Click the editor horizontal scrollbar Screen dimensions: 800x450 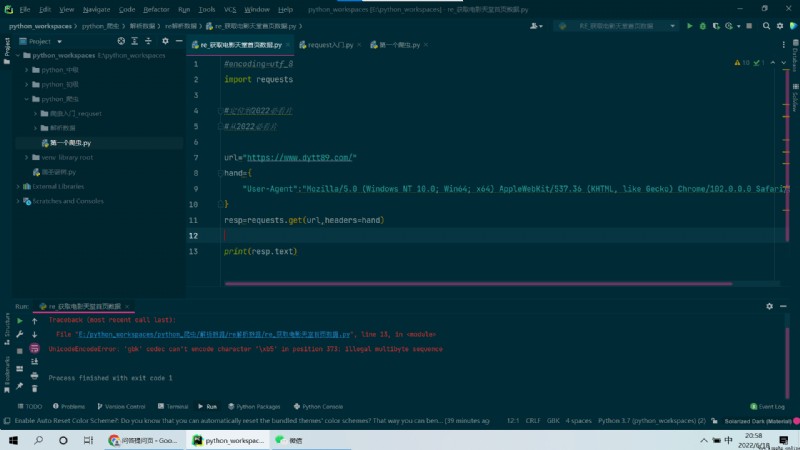coord(478,284)
